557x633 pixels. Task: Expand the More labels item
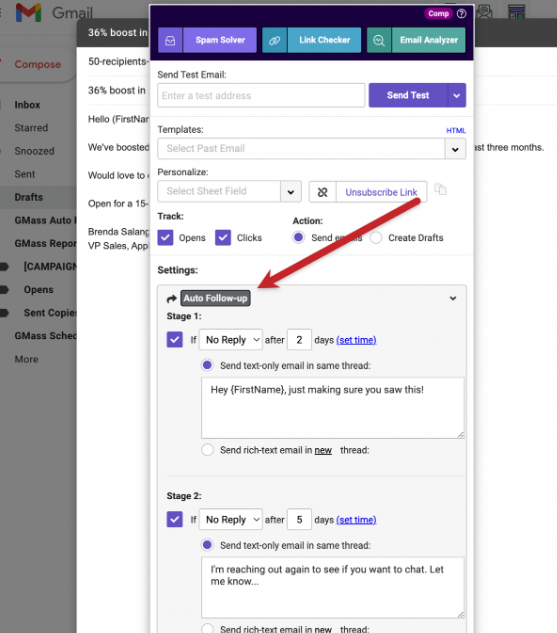pos(26,359)
